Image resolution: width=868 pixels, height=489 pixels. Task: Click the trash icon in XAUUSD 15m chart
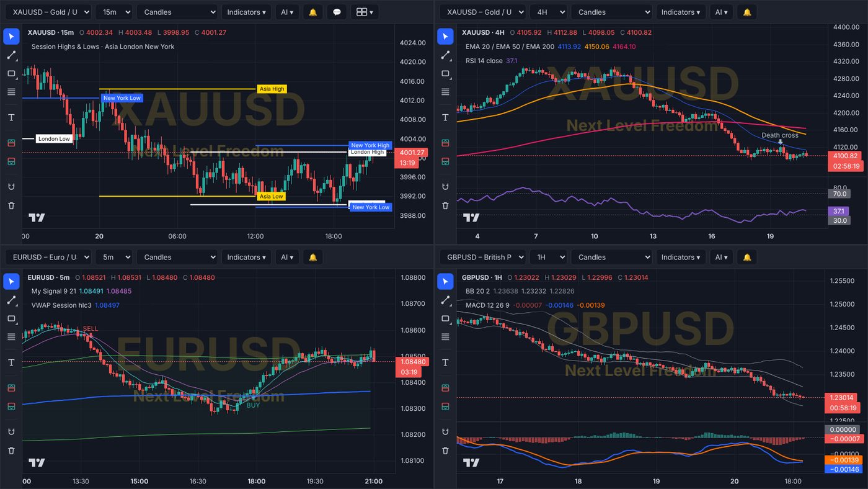pyautogui.click(x=11, y=205)
